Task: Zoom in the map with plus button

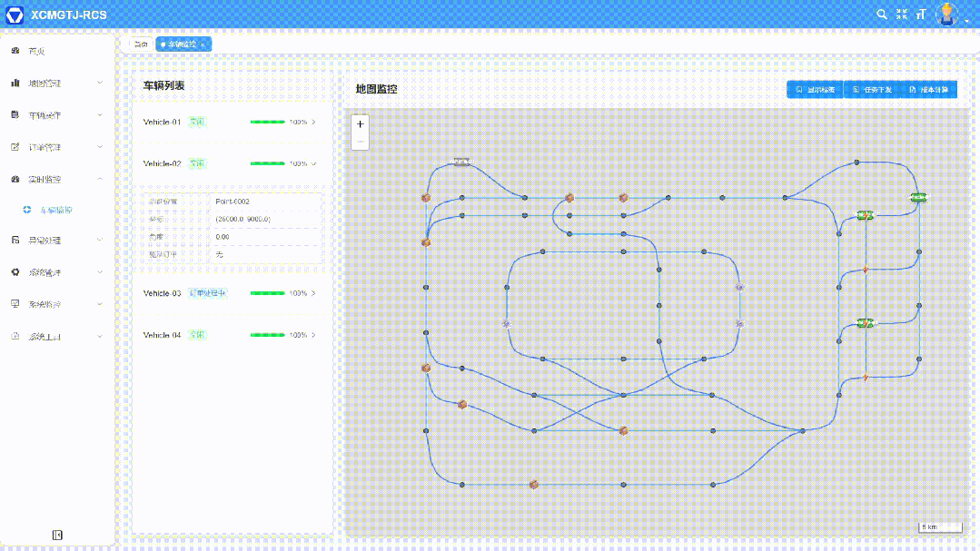Action: [x=361, y=124]
